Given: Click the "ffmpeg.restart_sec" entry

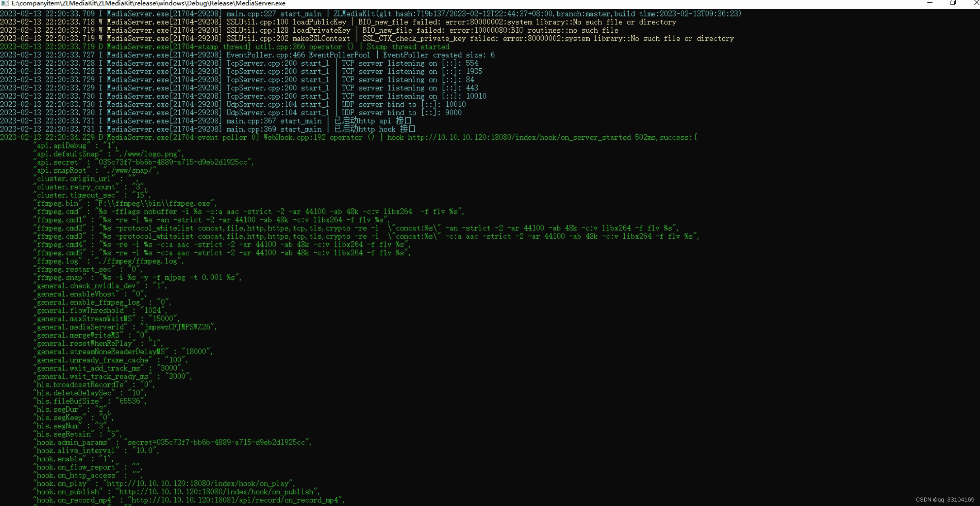Looking at the screenshot, I should click(88, 269).
